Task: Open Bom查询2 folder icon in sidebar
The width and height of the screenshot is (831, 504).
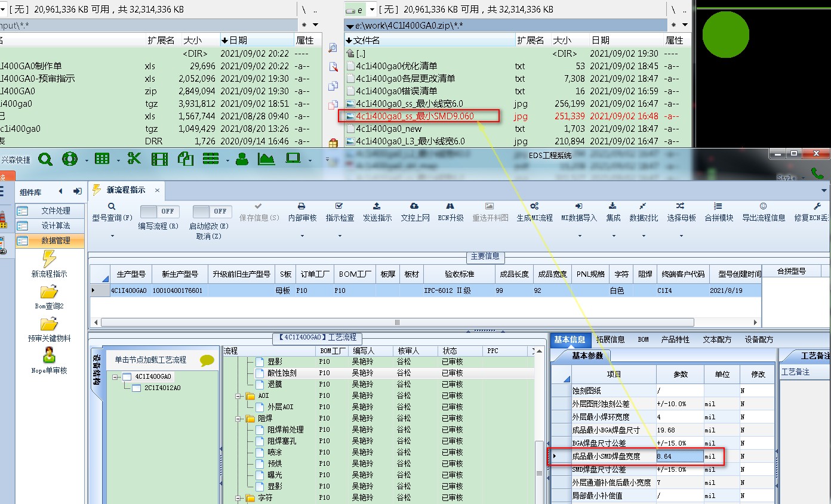Action: coord(49,291)
